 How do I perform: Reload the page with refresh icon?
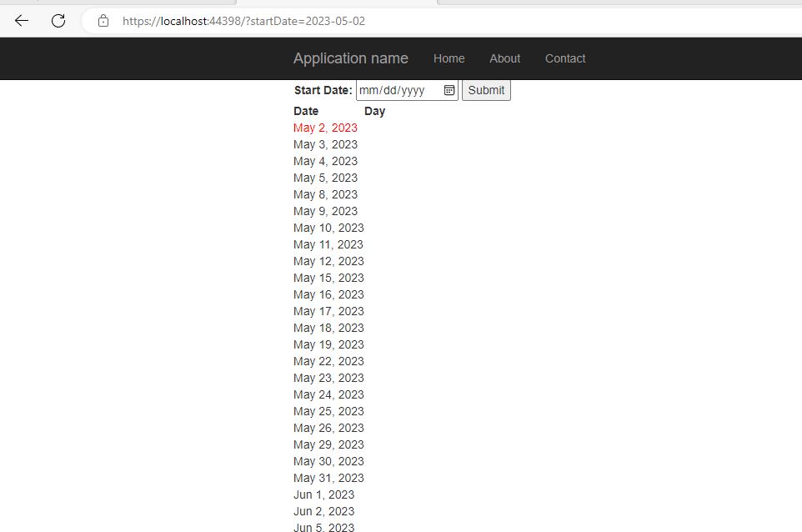[58, 21]
